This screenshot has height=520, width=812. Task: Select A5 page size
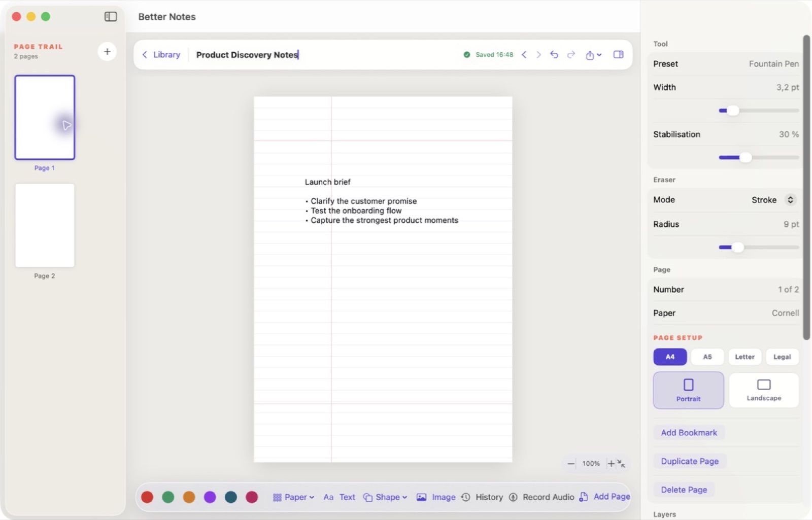tap(707, 357)
